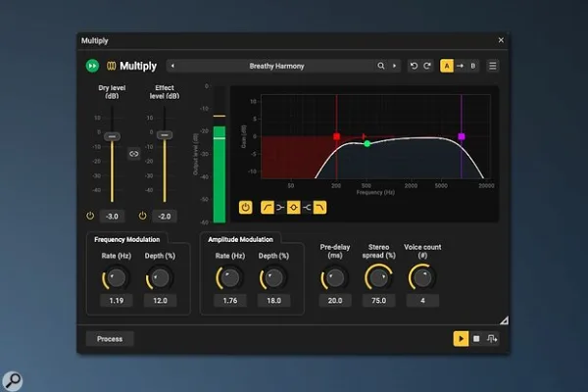Stop preview playback

tap(476, 339)
